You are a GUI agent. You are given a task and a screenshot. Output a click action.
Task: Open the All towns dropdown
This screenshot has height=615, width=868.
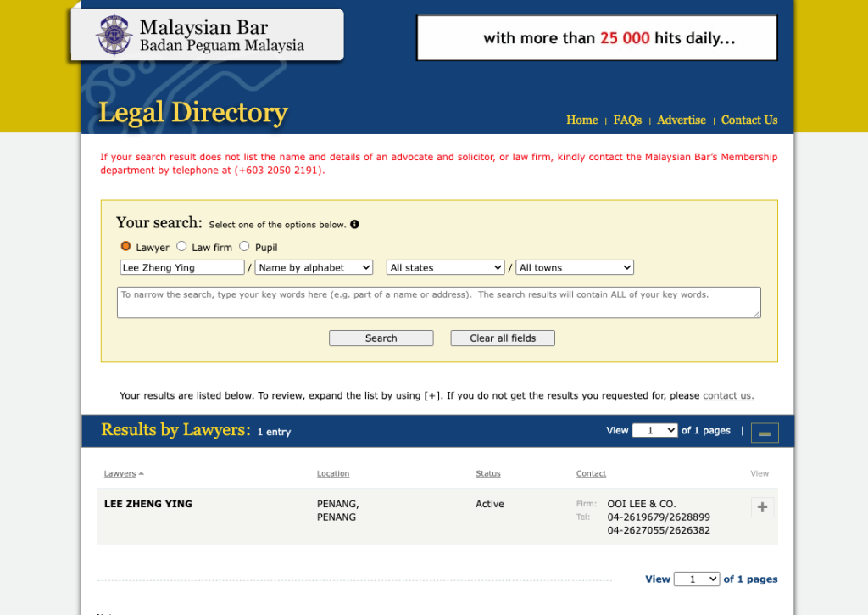pos(575,267)
